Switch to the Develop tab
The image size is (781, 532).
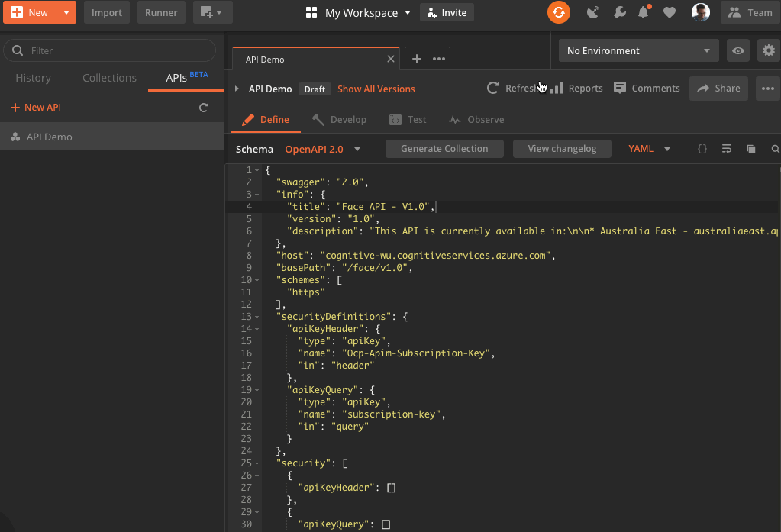[x=340, y=120]
